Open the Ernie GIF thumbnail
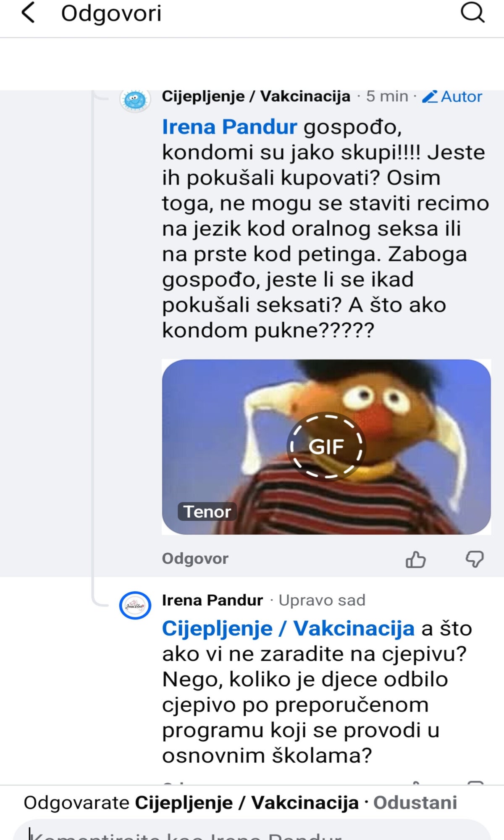The image size is (504, 840). point(326,447)
